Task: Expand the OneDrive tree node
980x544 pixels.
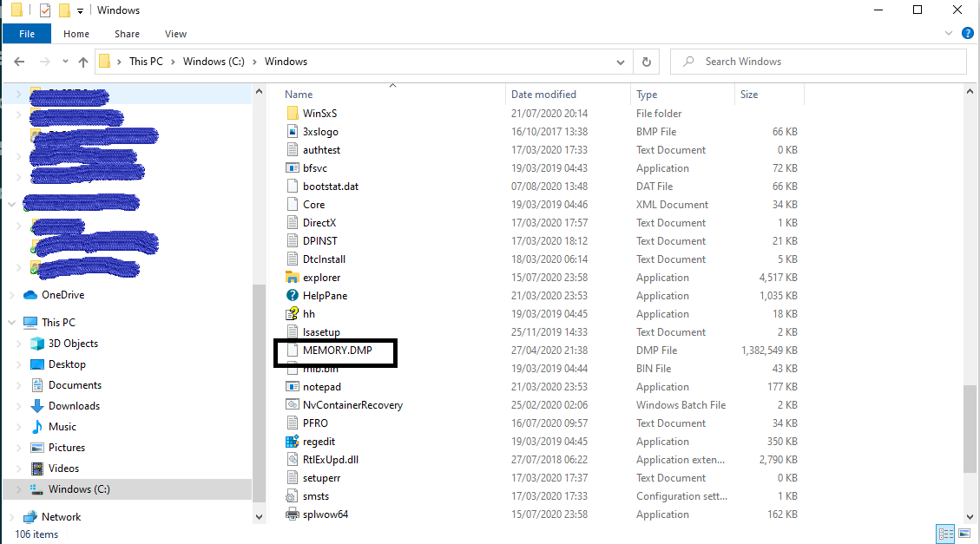Action: click(12, 295)
